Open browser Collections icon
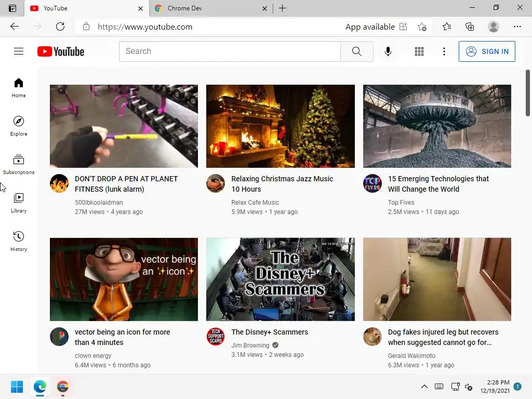Image resolution: width=532 pixels, height=399 pixels. click(470, 26)
